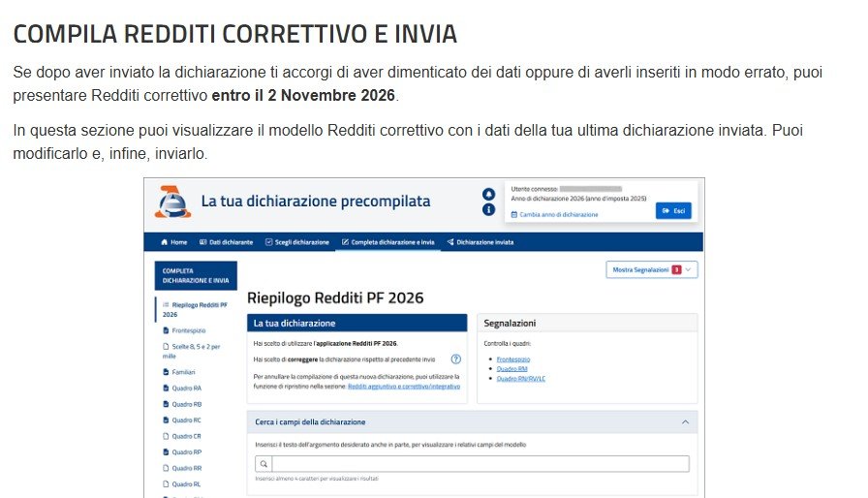Open Quadro RM link under Segnalazioni
This screenshot has width=868, height=498.
click(512, 369)
